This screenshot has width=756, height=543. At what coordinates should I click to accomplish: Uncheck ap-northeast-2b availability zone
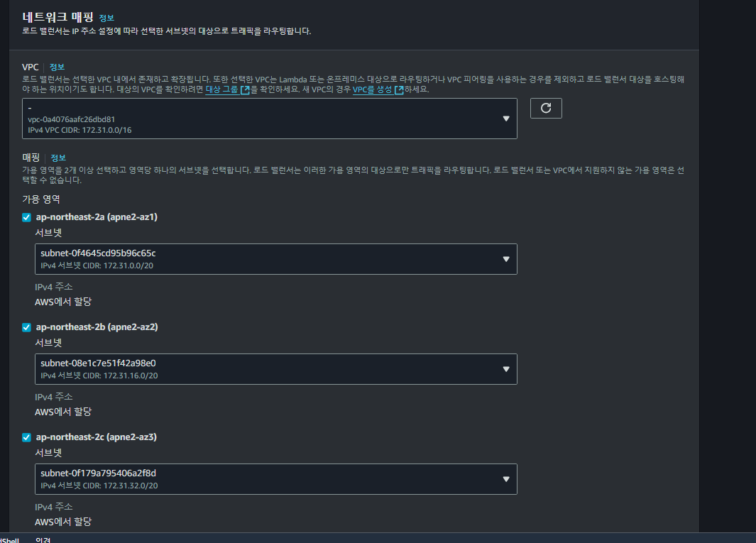pyautogui.click(x=26, y=327)
